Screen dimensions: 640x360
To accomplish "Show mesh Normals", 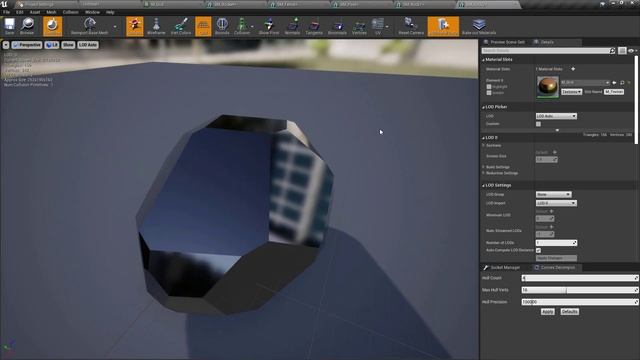I will coord(292,26).
